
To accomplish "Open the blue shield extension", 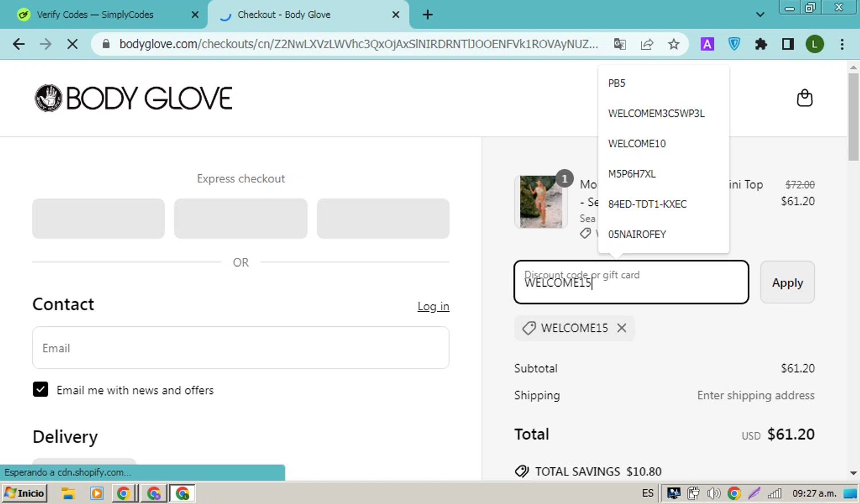I will pyautogui.click(x=734, y=44).
